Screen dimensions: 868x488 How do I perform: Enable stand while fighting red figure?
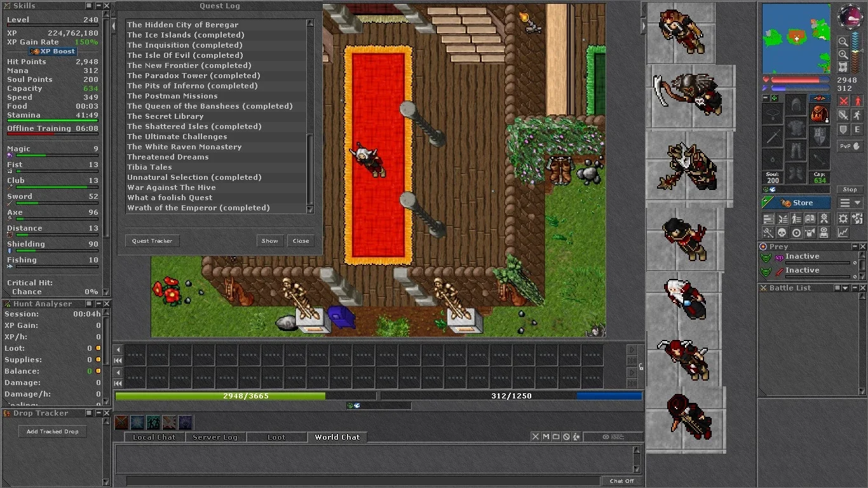coord(857,100)
